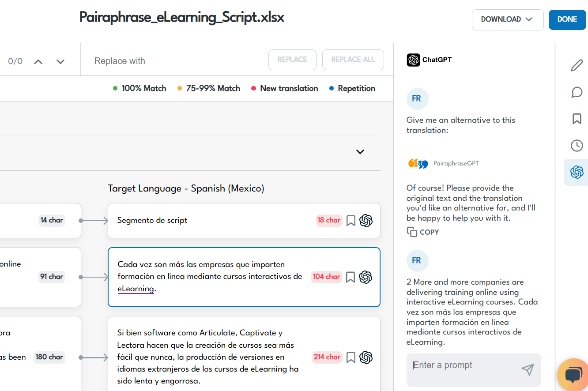This screenshot has width=588, height=391.
Task: Open the bookmarks panel in sidebar
Action: click(x=577, y=119)
